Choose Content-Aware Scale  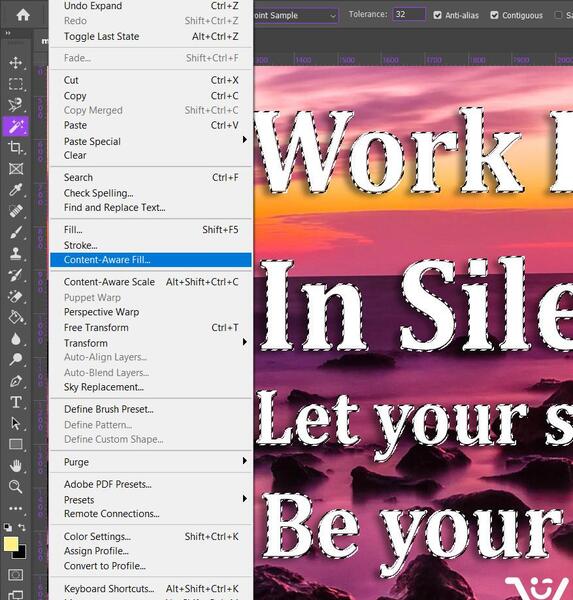151,282
